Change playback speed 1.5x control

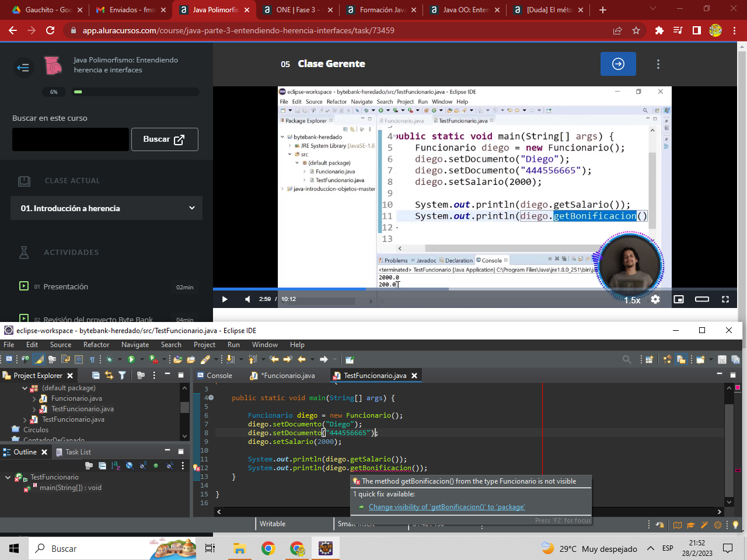(x=632, y=300)
